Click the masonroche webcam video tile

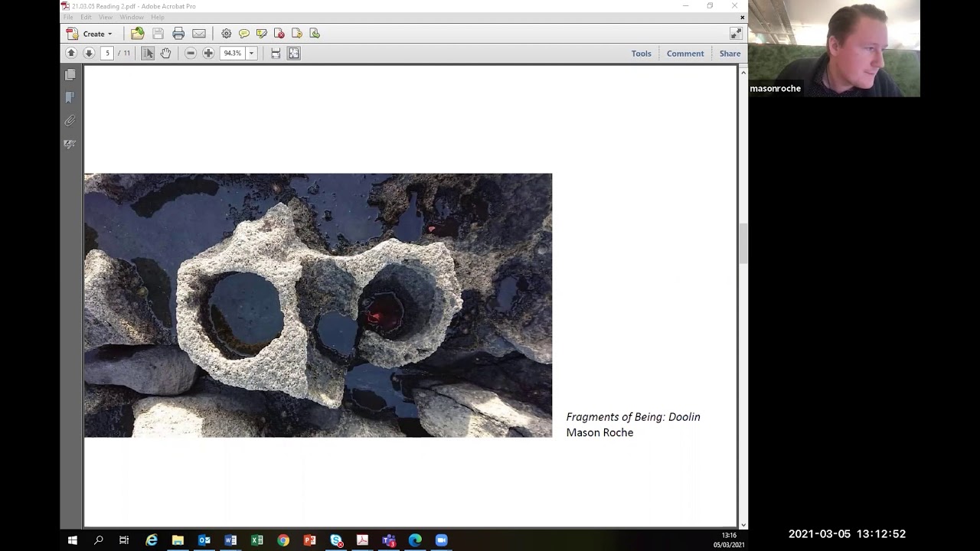click(834, 48)
